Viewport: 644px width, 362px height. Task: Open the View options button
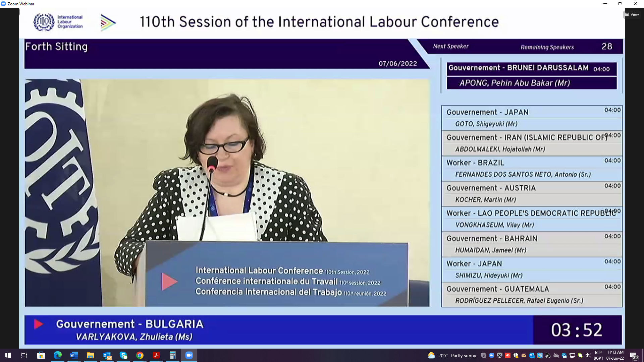coord(632,14)
